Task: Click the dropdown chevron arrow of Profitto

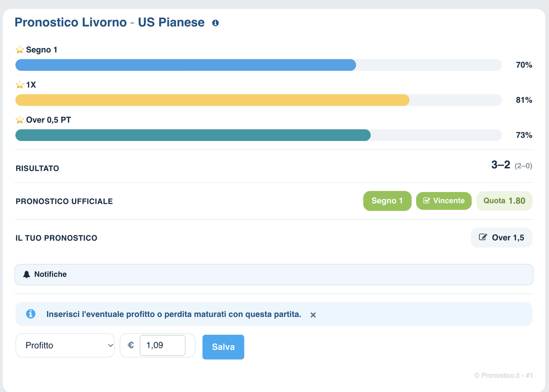Action: (110, 345)
